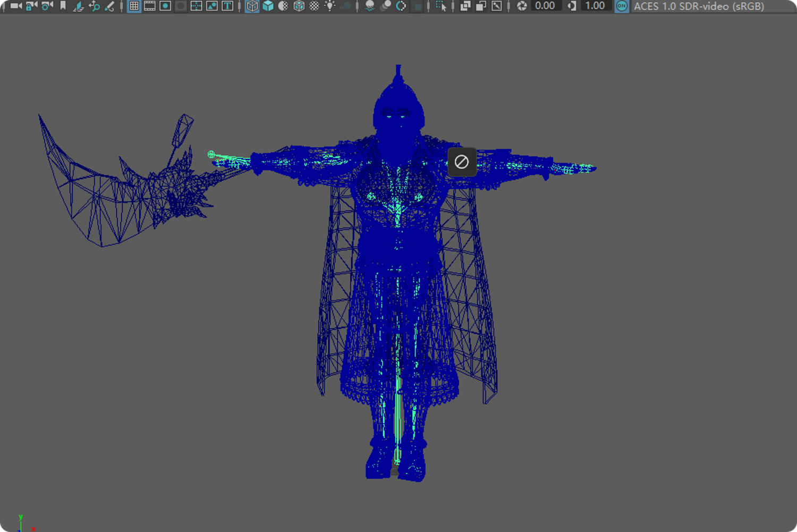The height and width of the screenshot is (532, 797).
Task: Toggle Use All Lights bulb icon
Action: [x=330, y=6]
